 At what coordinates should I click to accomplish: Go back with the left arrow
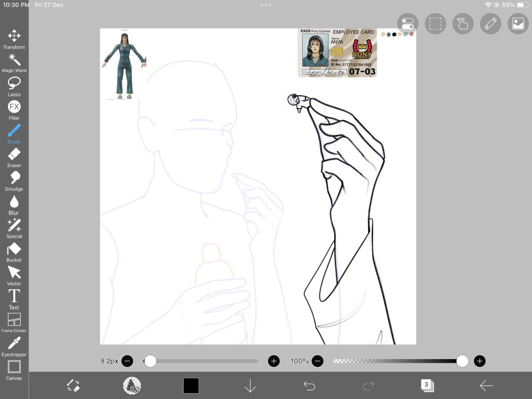[x=486, y=386]
